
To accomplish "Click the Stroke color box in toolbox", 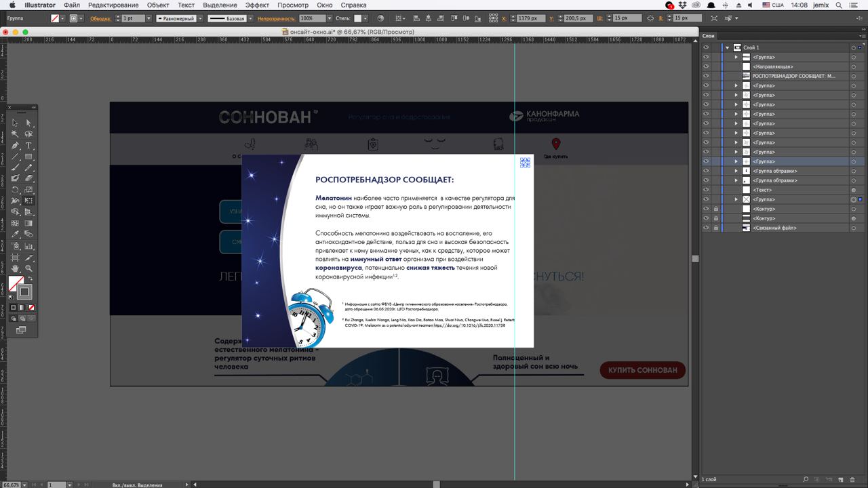I will click(24, 292).
